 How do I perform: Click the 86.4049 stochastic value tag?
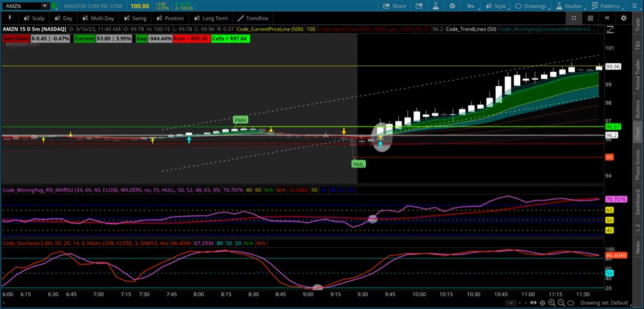pyautogui.click(x=615, y=255)
